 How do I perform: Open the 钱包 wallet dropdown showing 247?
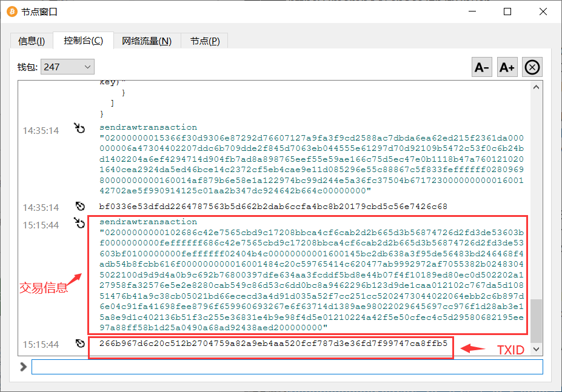[68, 67]
